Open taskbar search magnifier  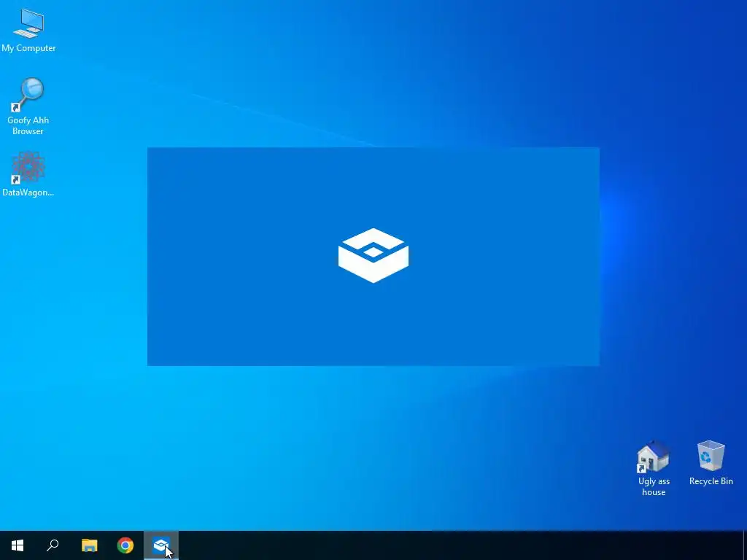(x=53, y=545)
